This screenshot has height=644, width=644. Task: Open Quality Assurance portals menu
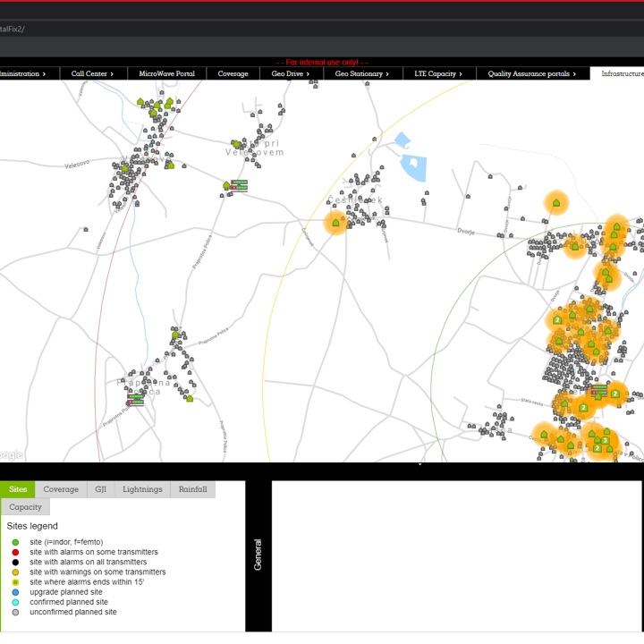coord(532,74)
